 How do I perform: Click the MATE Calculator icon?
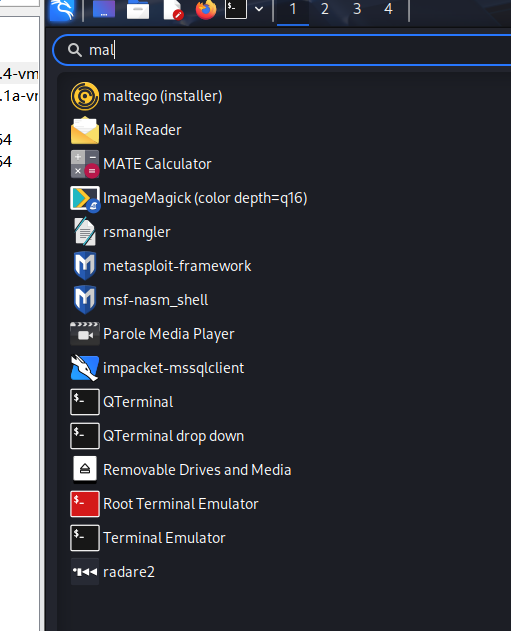tap(85, 164)
